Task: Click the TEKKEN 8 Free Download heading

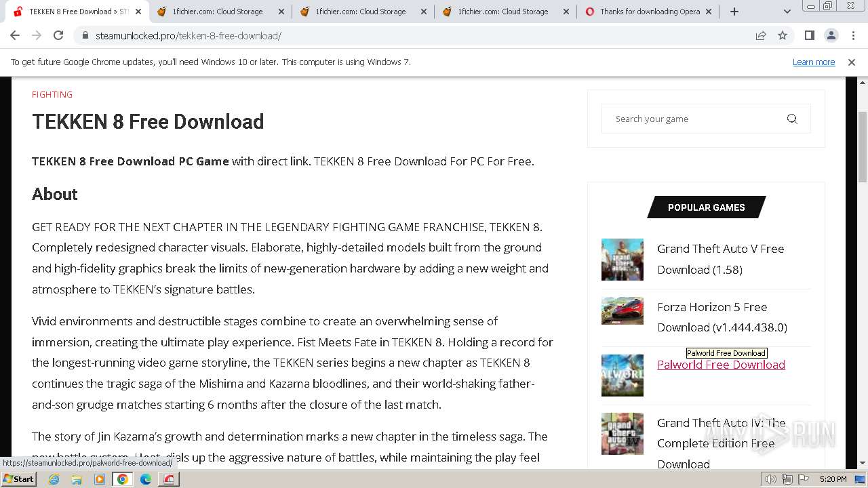Action: 148,122
